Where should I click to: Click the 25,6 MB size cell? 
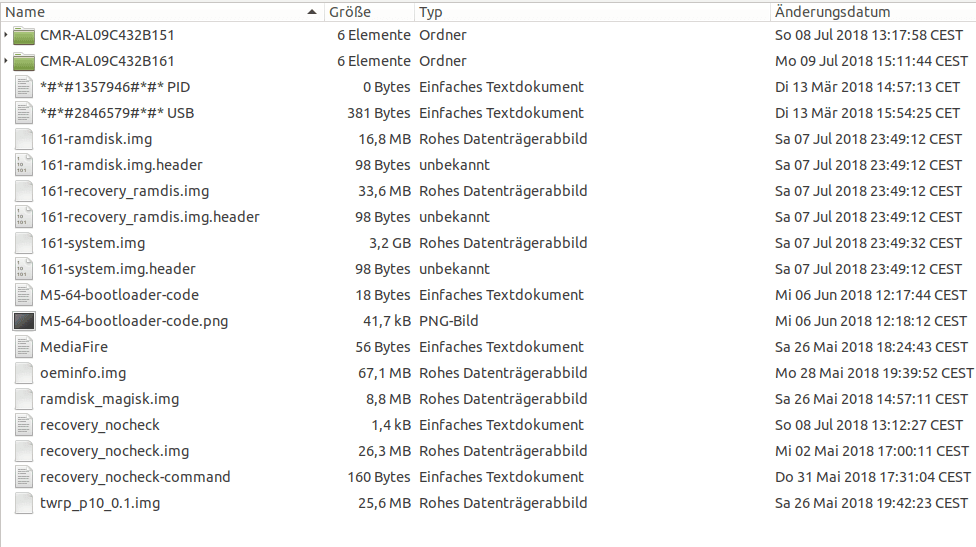(384, 503)
